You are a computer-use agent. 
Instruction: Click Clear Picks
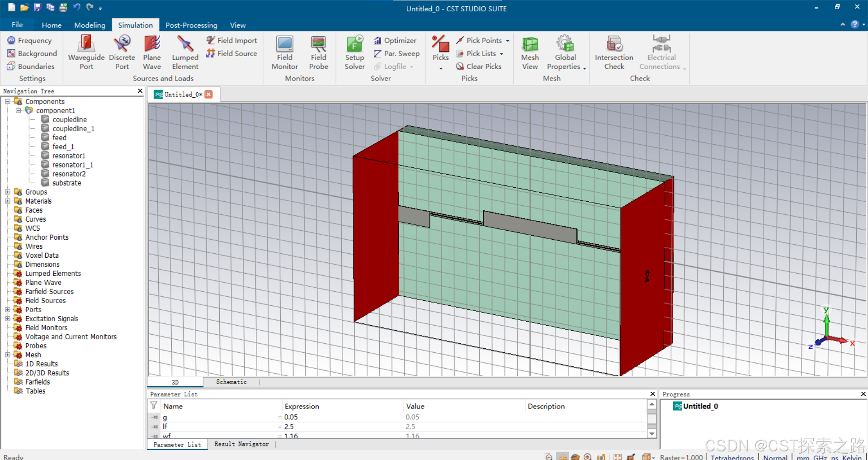point(479,66)
